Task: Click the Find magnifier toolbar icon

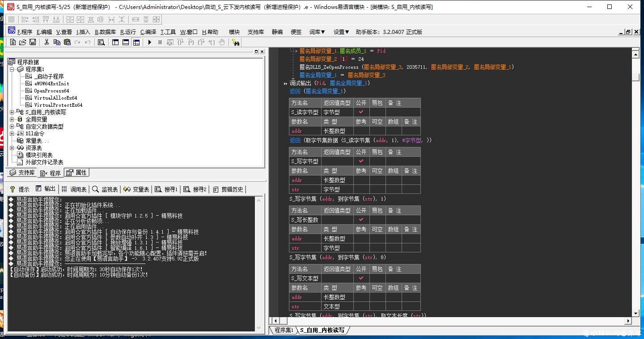Action: tap(101, 42)
